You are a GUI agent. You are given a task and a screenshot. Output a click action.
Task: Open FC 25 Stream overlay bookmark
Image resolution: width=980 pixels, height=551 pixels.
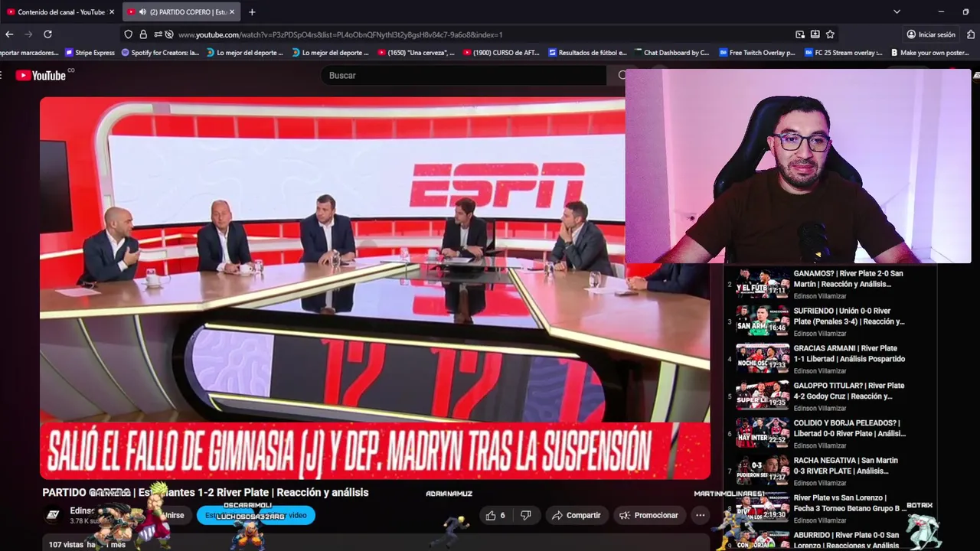point(844,53)
